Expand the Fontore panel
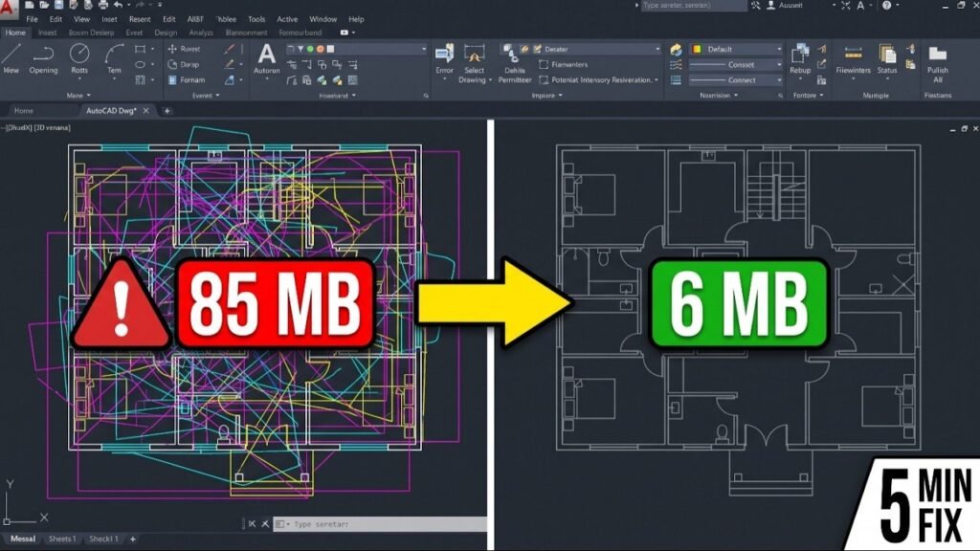The image size is (980, 551). [808, 96]
